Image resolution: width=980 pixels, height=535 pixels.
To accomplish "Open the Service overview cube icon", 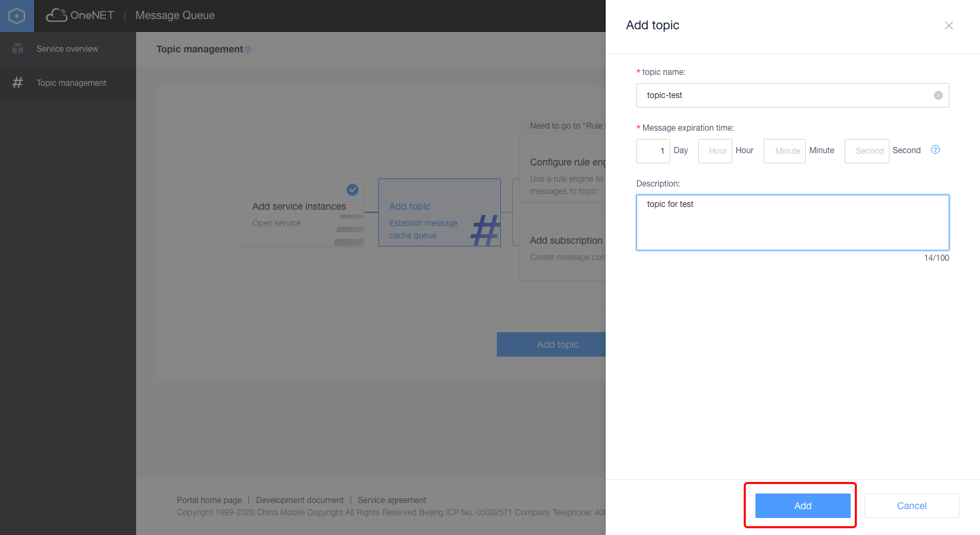I will click(18, 49).
